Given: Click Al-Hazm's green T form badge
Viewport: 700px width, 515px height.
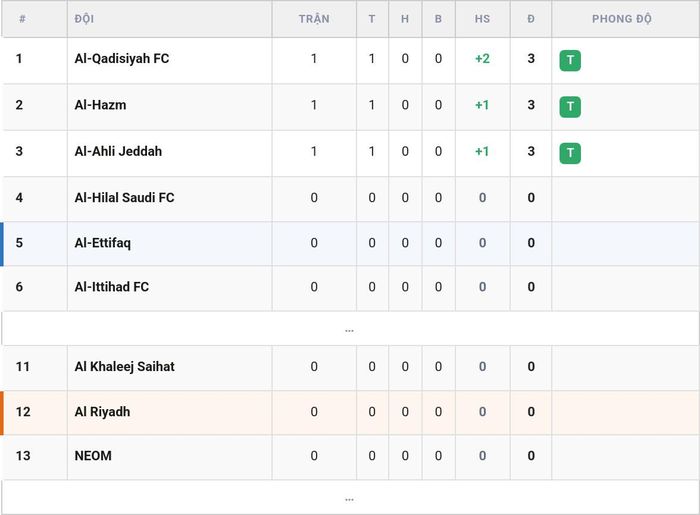Looking at the screenshot, I should click(570, 107).
